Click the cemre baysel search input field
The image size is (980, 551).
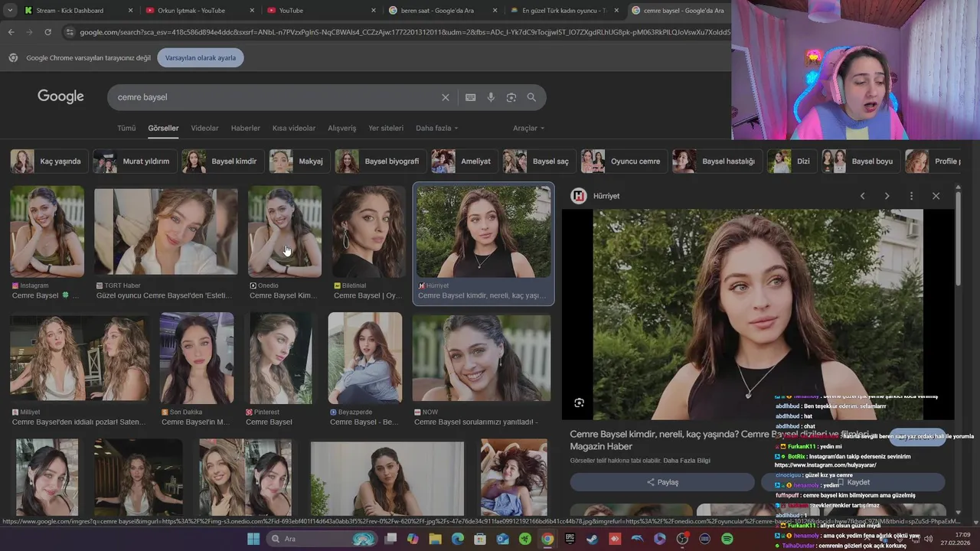tap(276, 97)
